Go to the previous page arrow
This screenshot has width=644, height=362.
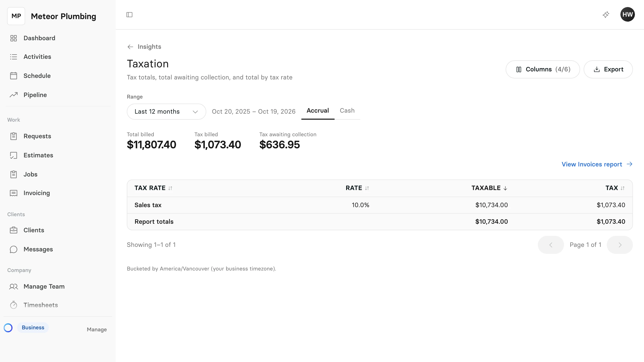point(551,245)
